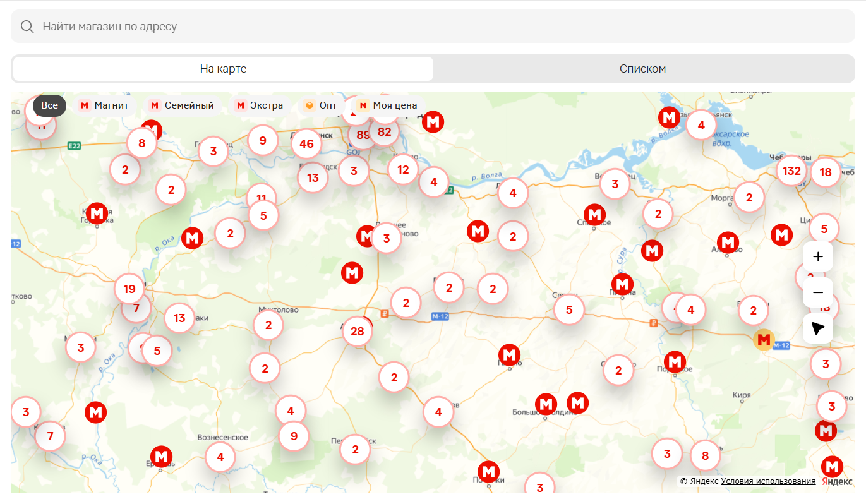Open the 4-store cluster under Вознесенское
866x504 pixels.
[220, 457]
